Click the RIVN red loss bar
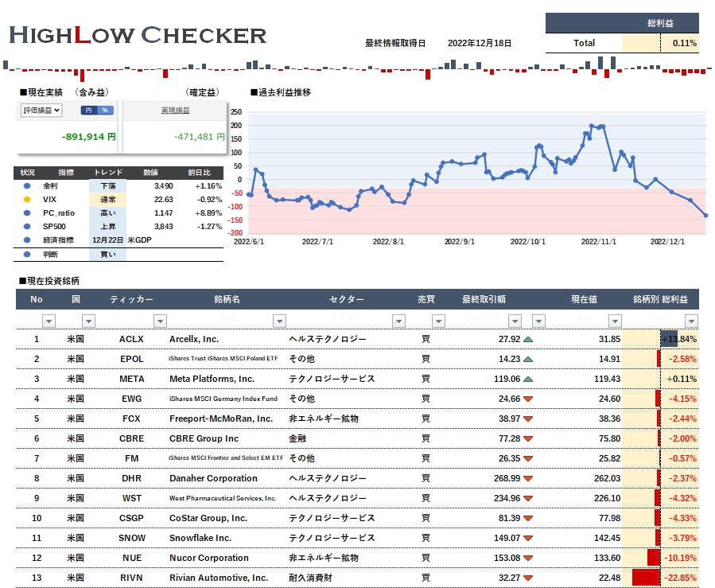 coord(646,578)
